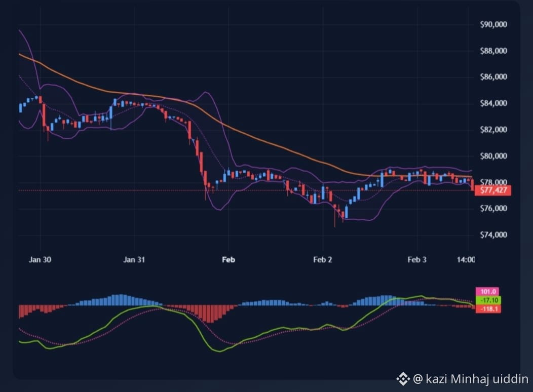Click the $82,000 price axis label
The height and width of the screenshot is (392, 533).
click(x=493, y=130)
